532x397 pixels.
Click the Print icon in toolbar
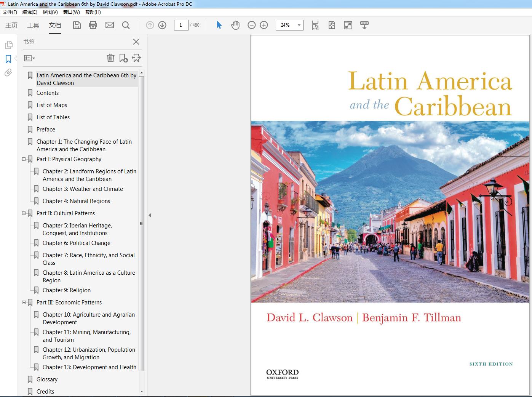(93, 25)
